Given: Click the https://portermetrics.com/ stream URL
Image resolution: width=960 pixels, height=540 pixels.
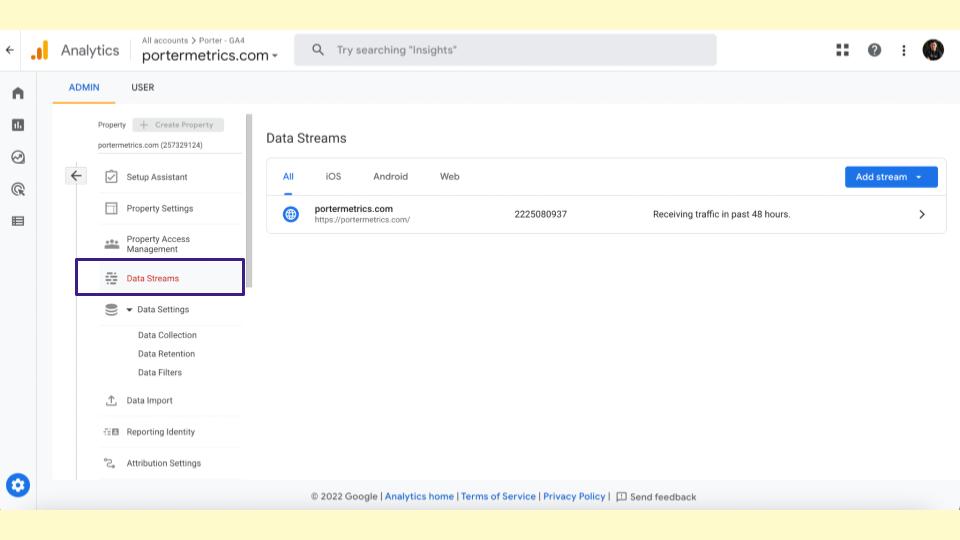Looking at the screenshot, I should tap(362, 220).
